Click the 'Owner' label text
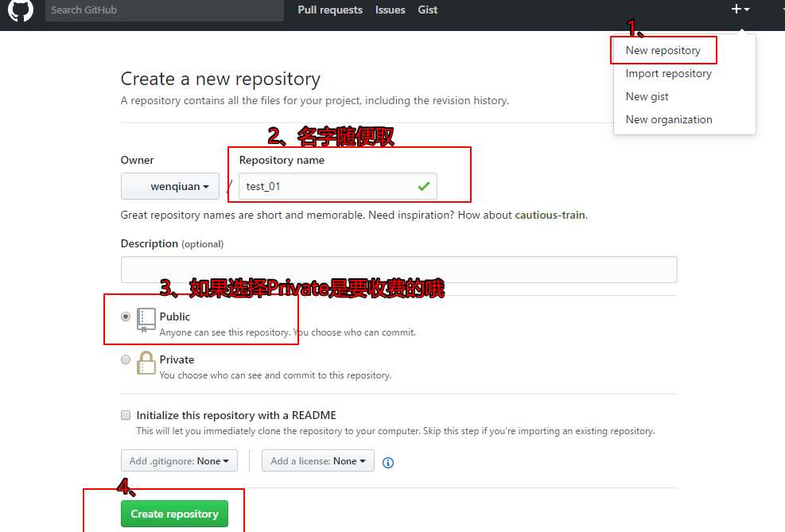 click(x=137, y=160)
